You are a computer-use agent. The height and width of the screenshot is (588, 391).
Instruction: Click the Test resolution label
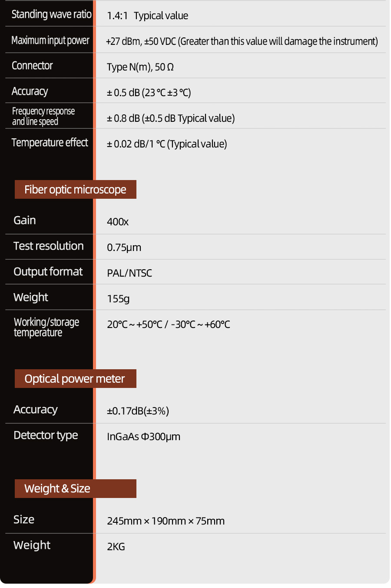[49, 246]
